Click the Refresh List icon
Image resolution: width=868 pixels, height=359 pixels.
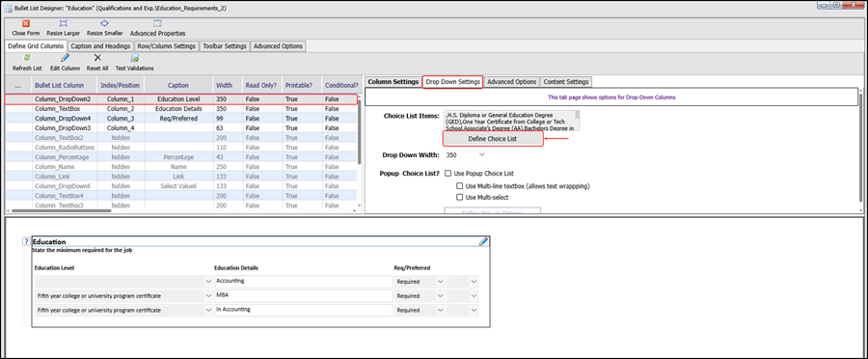point(27,58)
